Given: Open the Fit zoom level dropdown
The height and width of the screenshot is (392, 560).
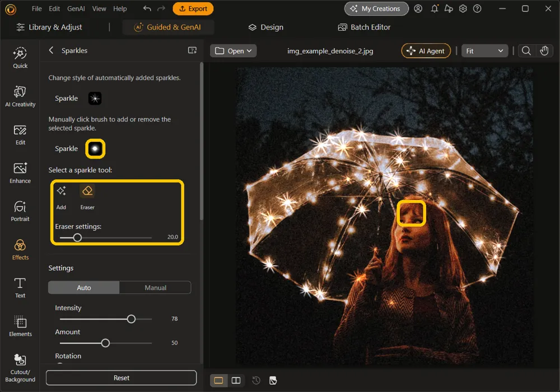Looking at the screenshot, I should [484, 51].
